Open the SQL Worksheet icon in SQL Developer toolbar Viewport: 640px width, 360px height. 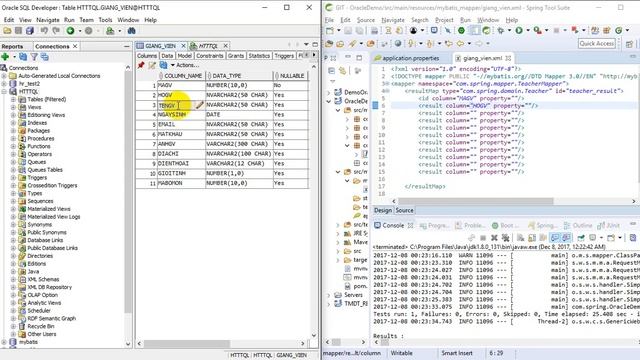[x=110, y=31]
